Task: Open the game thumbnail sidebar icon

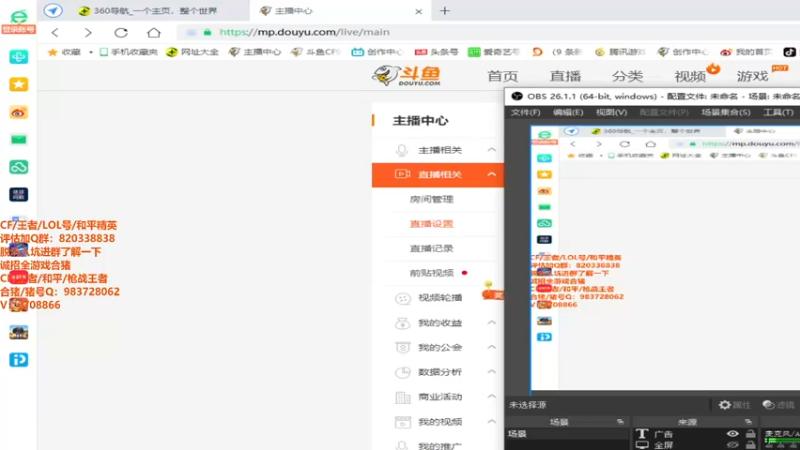Action: click(18, 333)
